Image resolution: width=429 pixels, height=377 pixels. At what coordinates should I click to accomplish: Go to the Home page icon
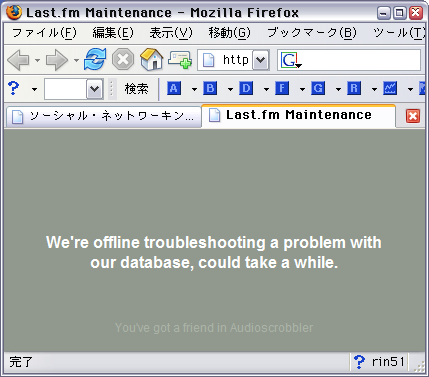[152, 59]
